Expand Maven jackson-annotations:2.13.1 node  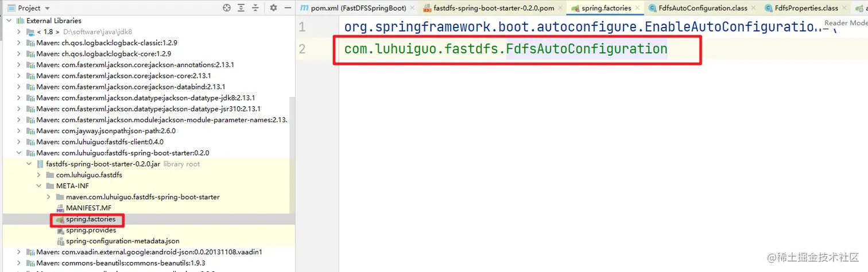[20, 65]
